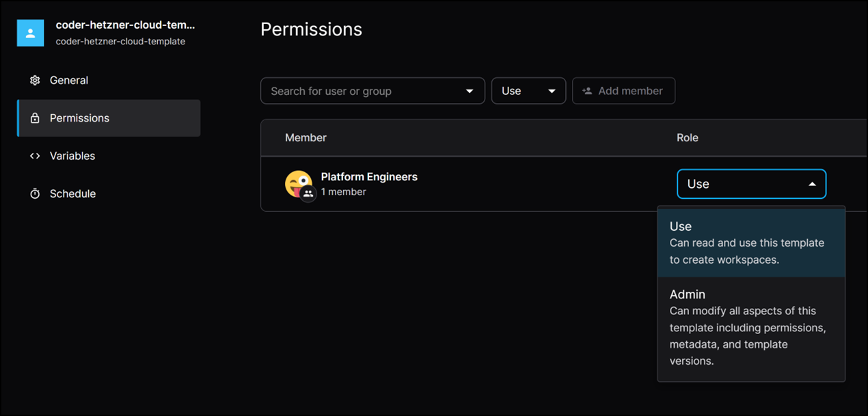
Task: Click the clock icon beside Schedule
Action: (x=35, y=193)
